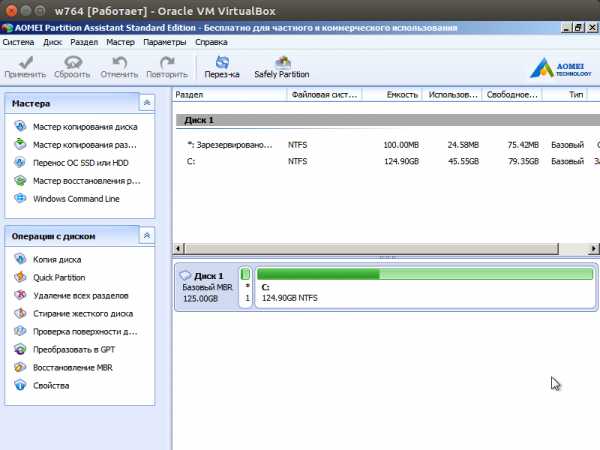Click the horizontal scrollbar right arrow
Image resolution: width=600 pixels, height=450 pixels.
point(593,248)
